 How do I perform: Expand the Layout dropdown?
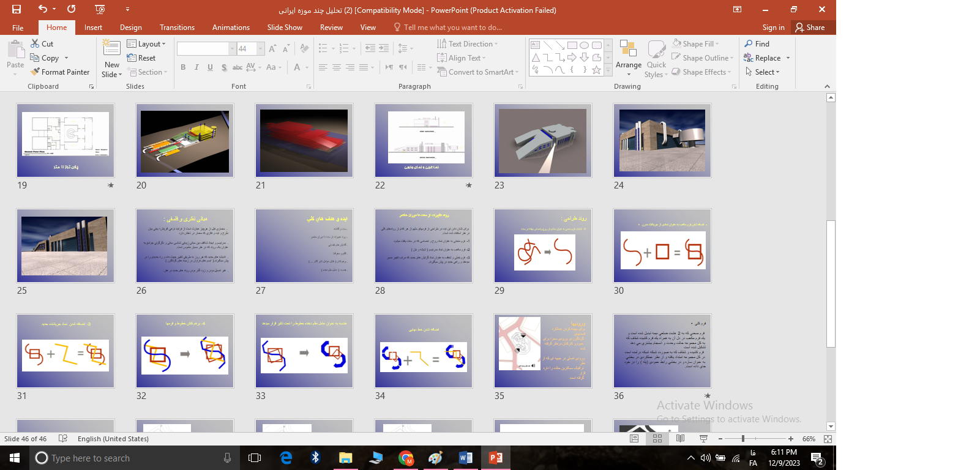pyautogui.click(x=147, y=44)
